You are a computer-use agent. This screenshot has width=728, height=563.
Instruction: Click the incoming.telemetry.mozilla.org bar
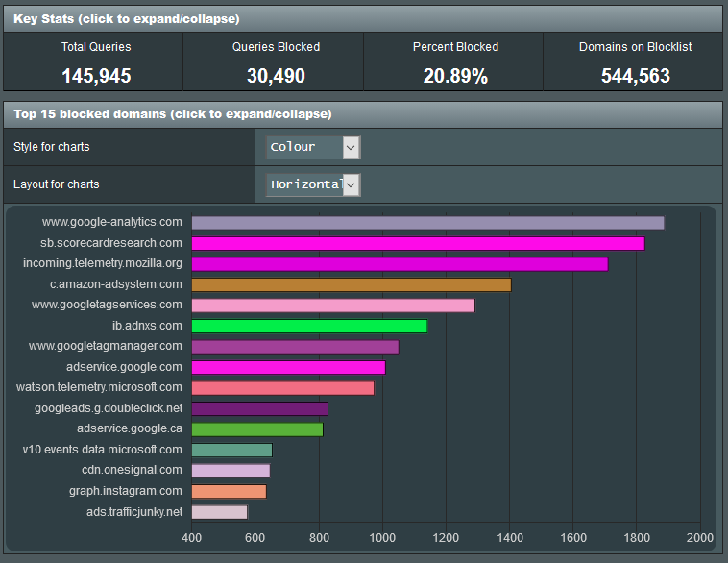[400, 264]
